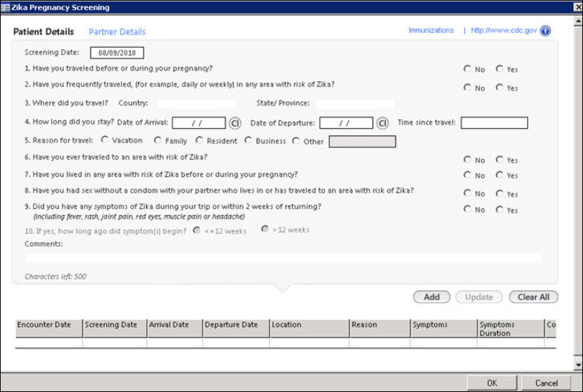Click the Zika Pregnancy Screening window icon
This screenshot has width=583, height=392.
[5, 7]
